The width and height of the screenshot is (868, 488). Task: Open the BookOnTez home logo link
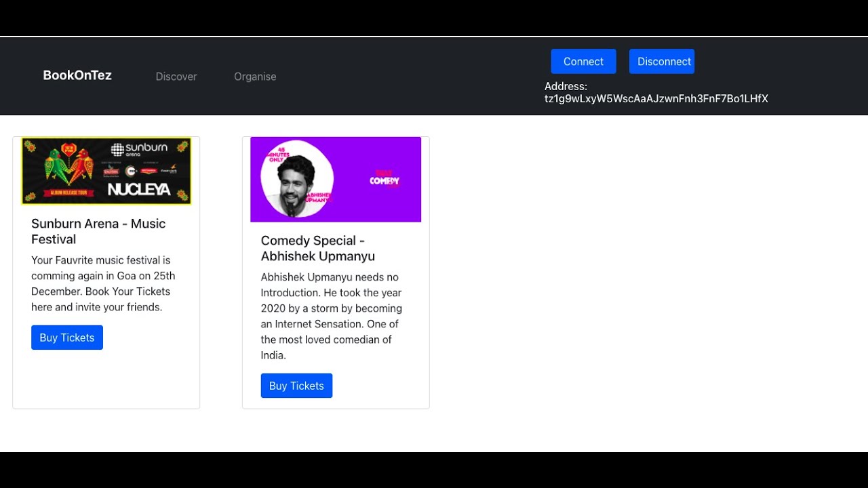pyautogui.click(x=77, y=75)
